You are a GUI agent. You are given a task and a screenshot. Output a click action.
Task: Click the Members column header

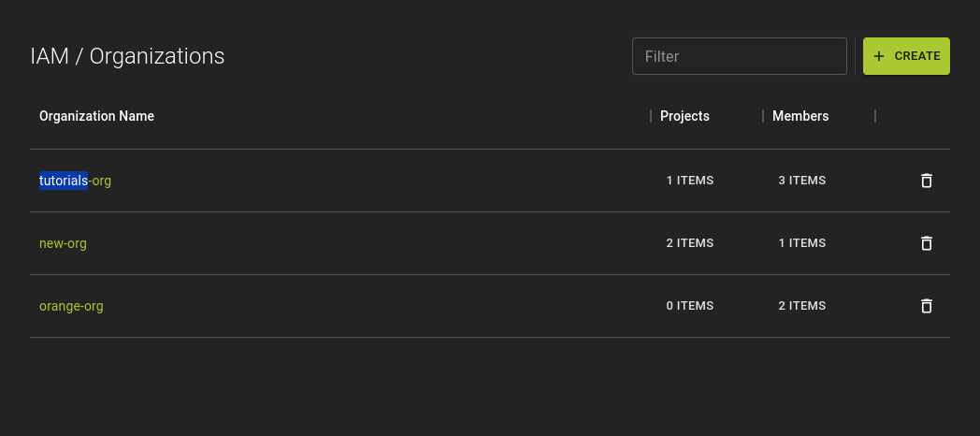coord(800,116)
